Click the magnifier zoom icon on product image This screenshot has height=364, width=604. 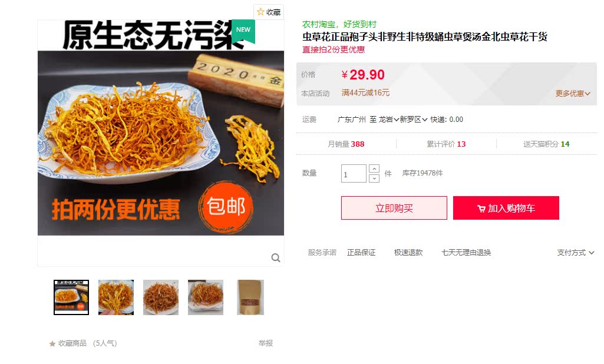(275, 258)
